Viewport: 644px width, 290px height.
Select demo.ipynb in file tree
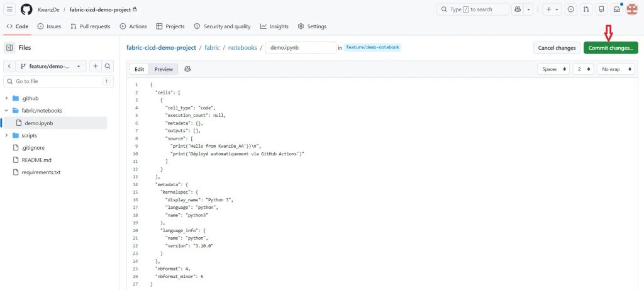click(55, 123)
